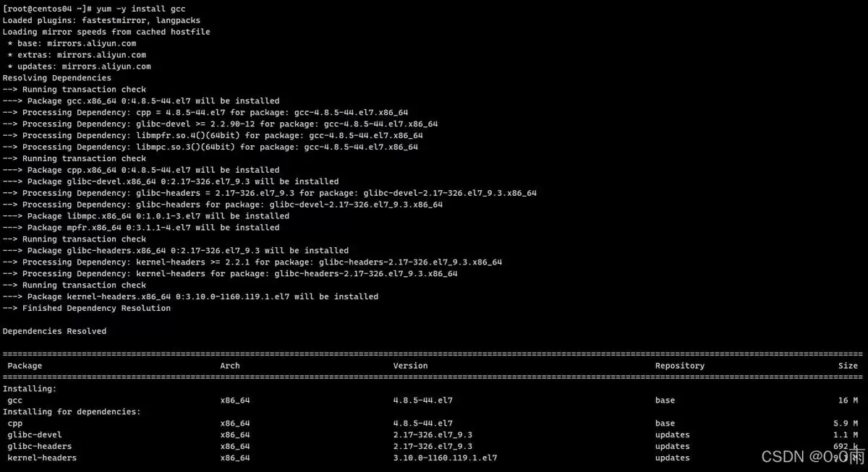Click the '5.9 M' size value
The image size is (868, 472).
[846, 424]
